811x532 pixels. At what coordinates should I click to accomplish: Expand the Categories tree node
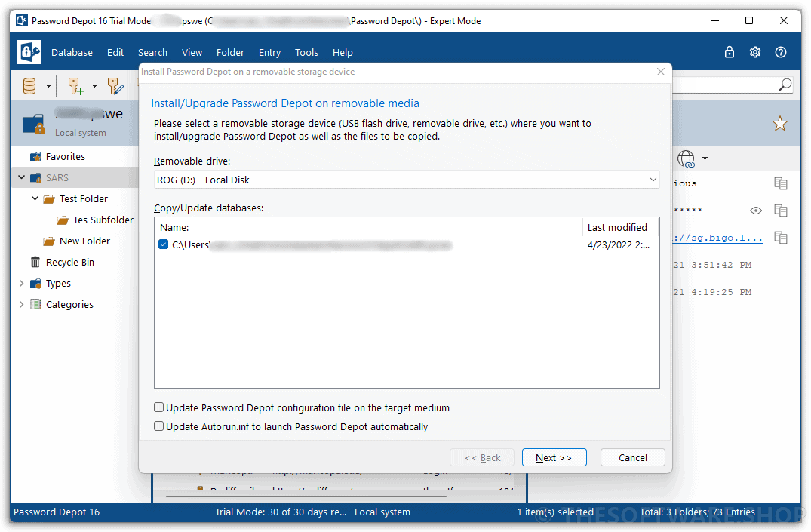pyautogui.click(x=21, y=304)
